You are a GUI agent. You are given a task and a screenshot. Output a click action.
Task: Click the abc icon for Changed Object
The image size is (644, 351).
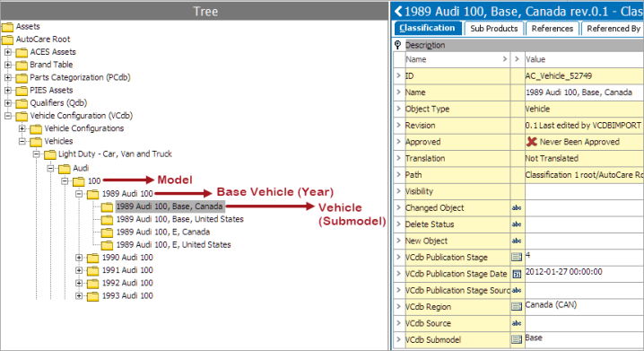coord(517,208)
